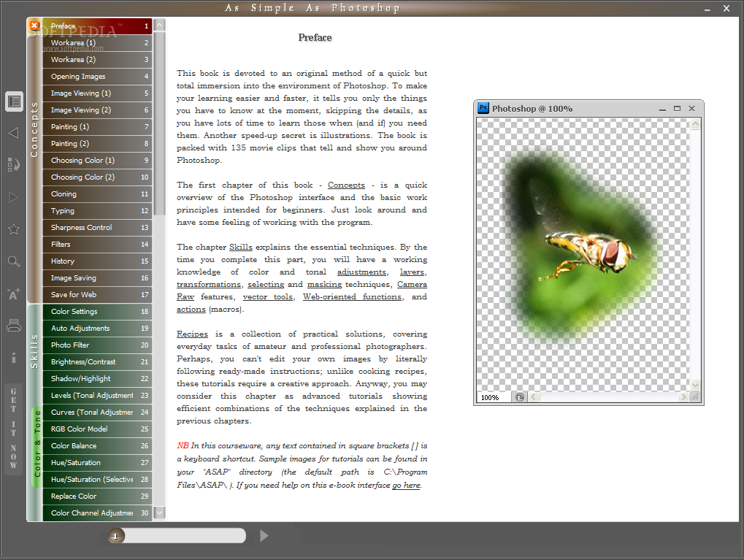Open the Workarea (1) chapter
This screenshot has width=744, height=560.
click(97, 42)
